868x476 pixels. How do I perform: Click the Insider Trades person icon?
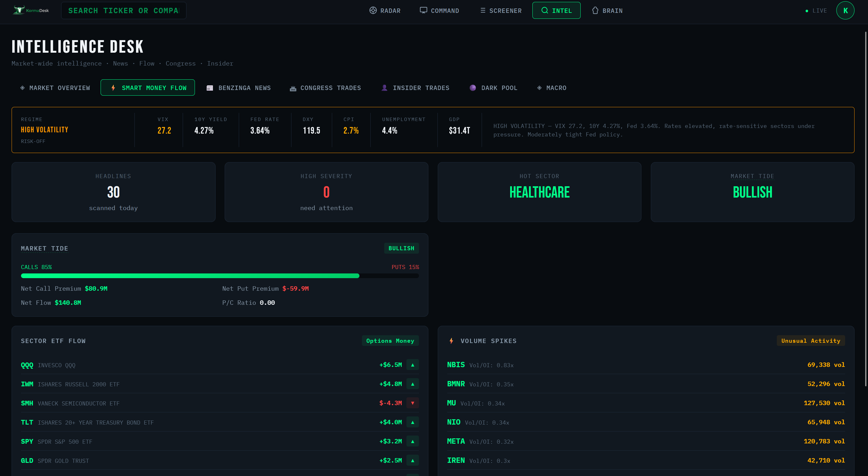pos(384,88)
